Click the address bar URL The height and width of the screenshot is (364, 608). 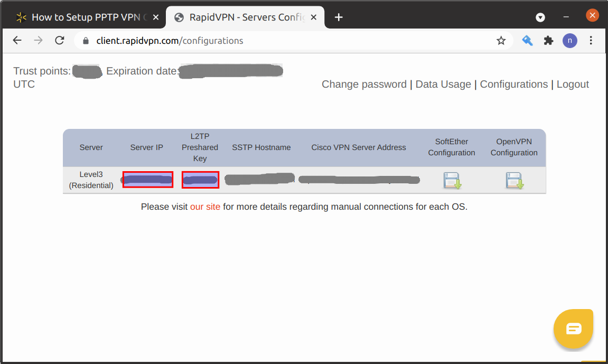[170, 41]
